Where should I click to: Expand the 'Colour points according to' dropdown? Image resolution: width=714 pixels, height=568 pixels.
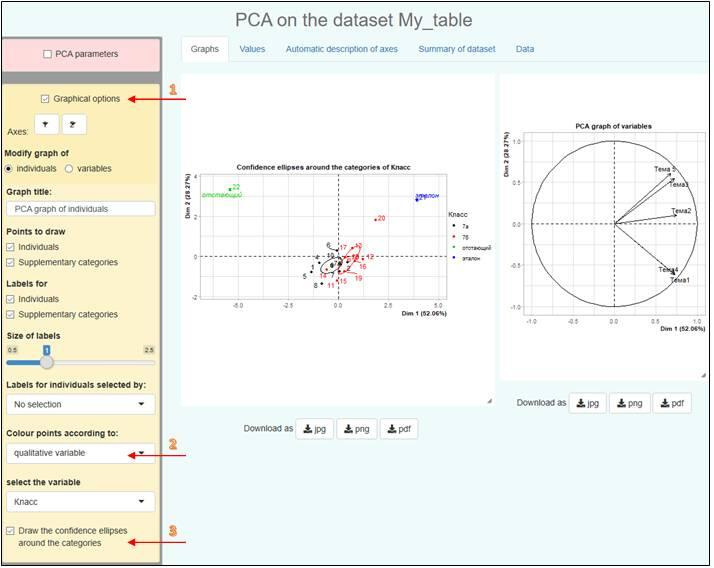(x=80, y=453)
